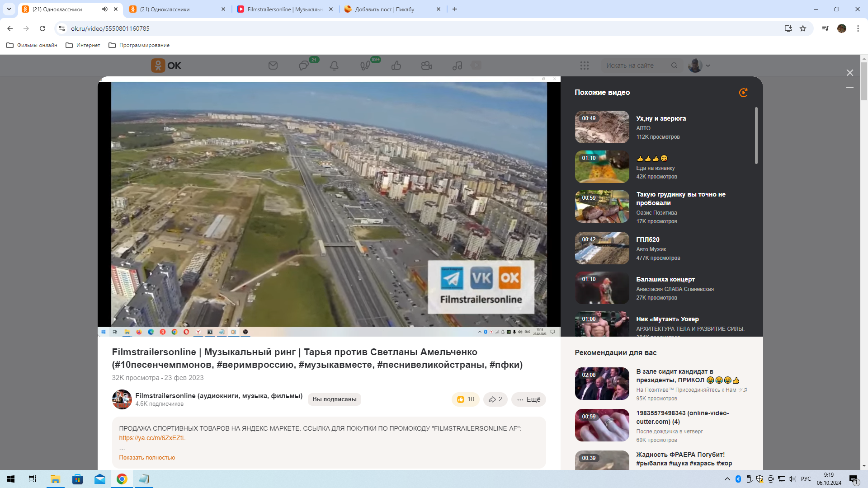
Task: Open the taskbar volume control
Action: pos(792,479)
